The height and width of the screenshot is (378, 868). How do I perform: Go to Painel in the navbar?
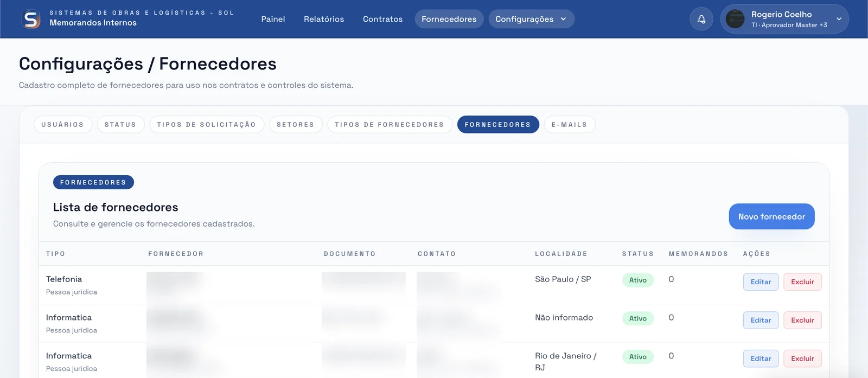(273, 19)
